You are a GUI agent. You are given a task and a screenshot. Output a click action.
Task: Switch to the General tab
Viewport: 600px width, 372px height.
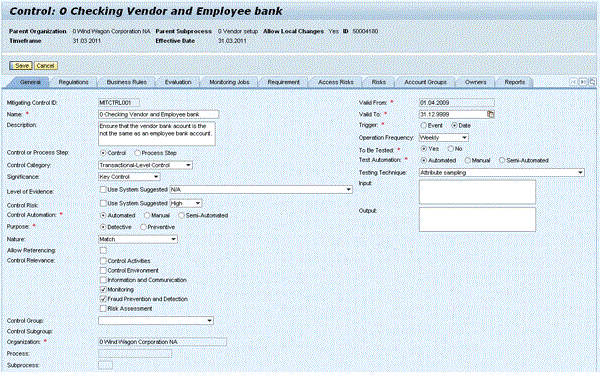pos(30,82)
